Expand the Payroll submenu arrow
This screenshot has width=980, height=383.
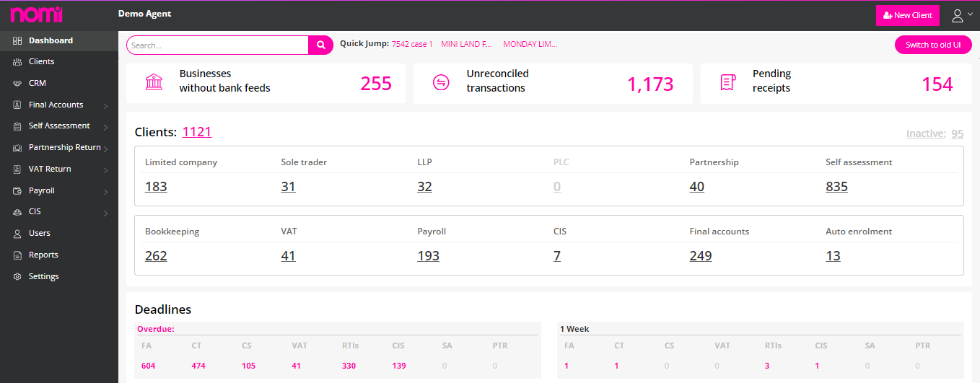point(106,193)
